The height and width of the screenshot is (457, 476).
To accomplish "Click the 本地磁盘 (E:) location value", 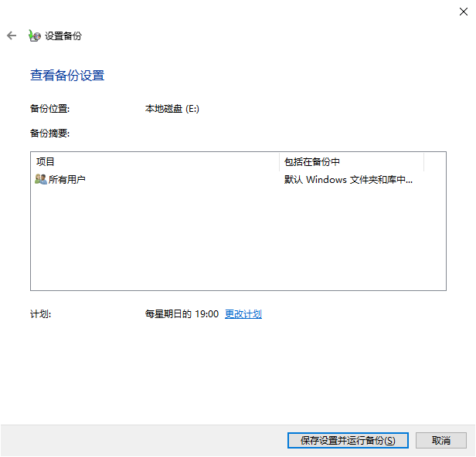I will [x=172, y=109].
